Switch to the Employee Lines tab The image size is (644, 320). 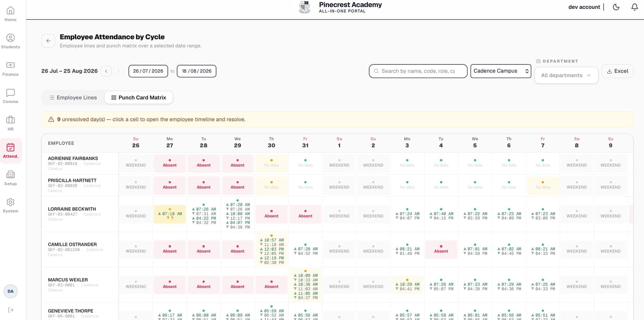pyautogui.click(x=73, y=97)
